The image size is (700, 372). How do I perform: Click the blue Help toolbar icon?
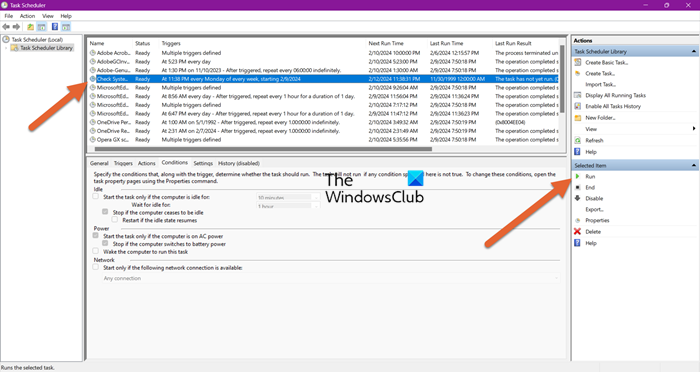[x=55, y=27]
